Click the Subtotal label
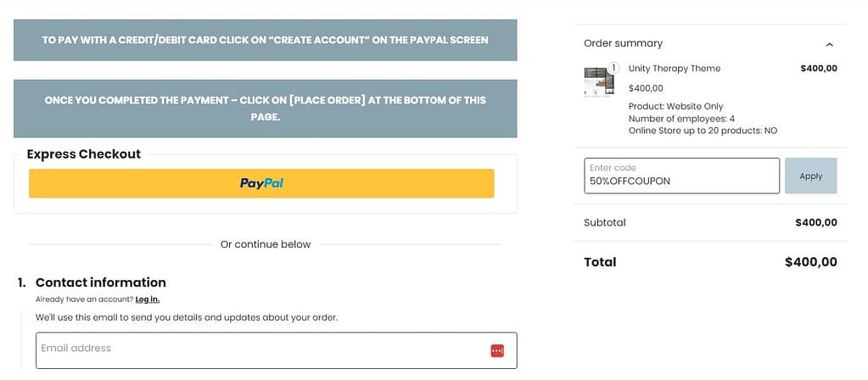Image resolution: width=868 pixels, height=380 pixels. (604, 223)
